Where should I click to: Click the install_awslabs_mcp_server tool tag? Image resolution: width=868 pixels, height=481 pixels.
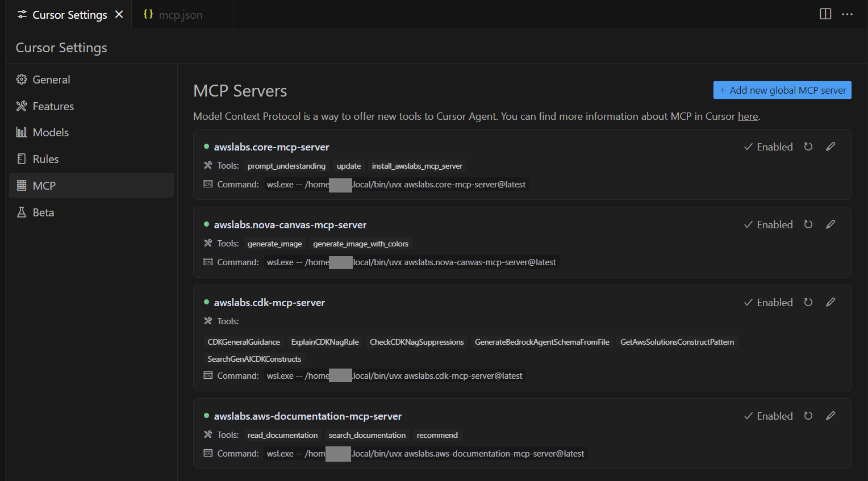pyautogui.click(x=417, y=166)
